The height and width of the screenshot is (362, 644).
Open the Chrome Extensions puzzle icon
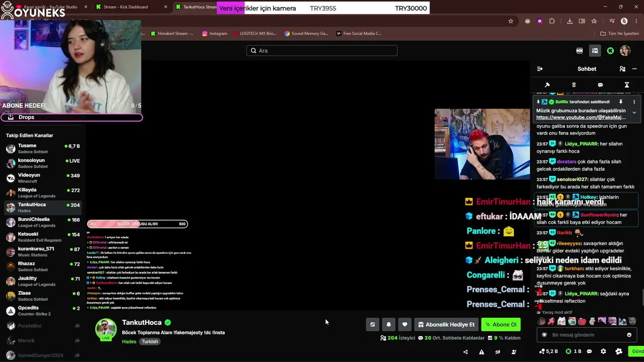552,21
